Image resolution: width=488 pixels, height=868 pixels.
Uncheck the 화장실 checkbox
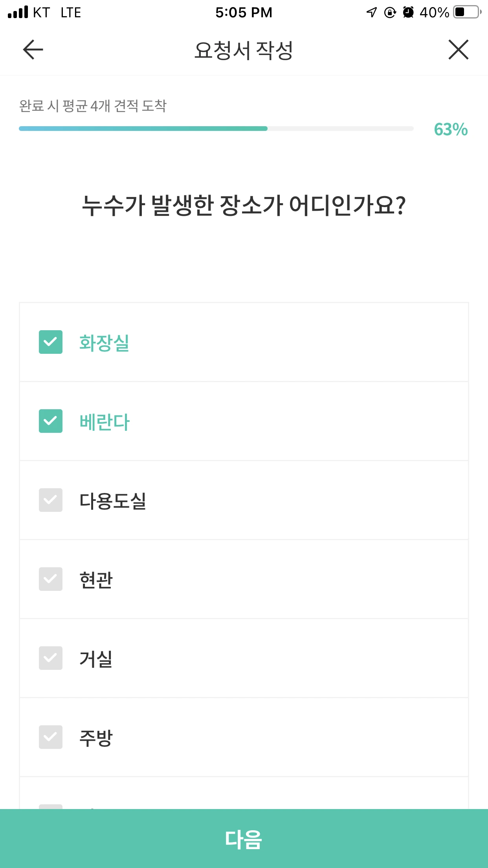coord(51,342)
